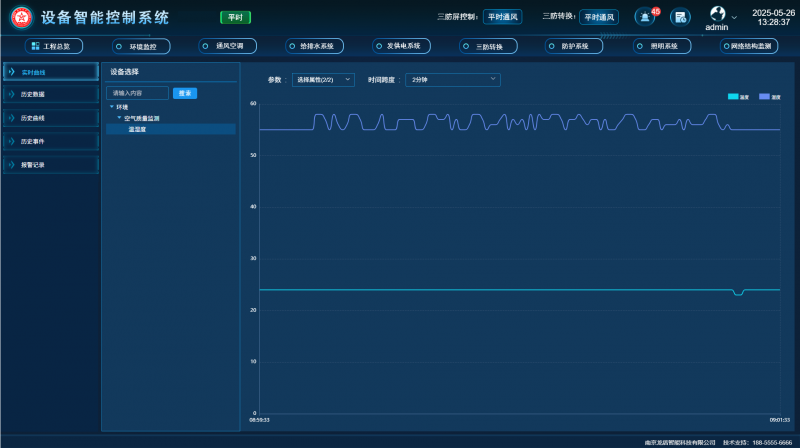Click the arrow icon beside 历史数据
800x448 pixels.
11,94
